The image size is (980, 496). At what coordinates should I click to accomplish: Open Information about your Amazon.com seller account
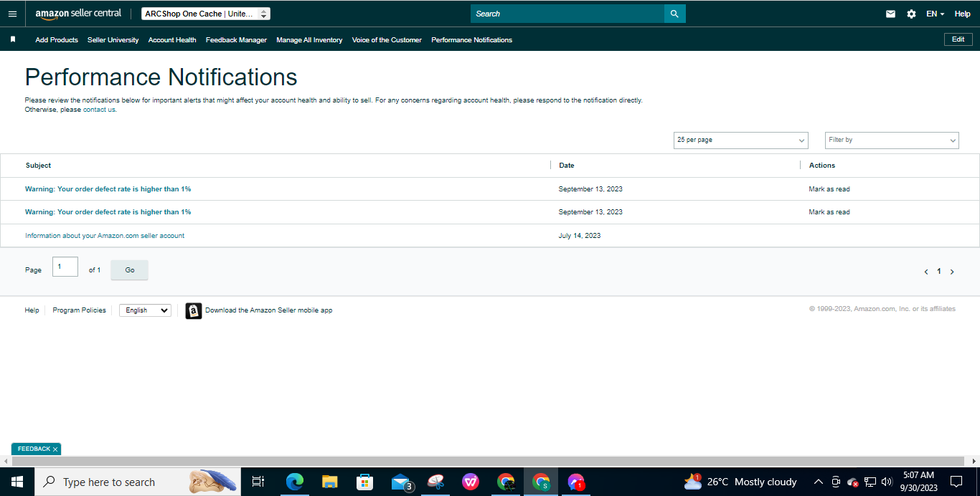[x=105, y=236]
